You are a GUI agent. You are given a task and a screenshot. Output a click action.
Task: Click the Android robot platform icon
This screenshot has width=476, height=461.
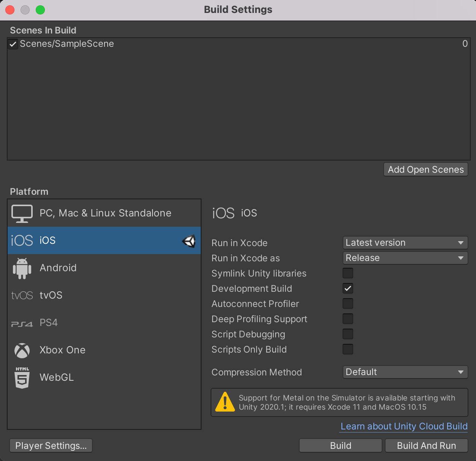click(x=22, y=268)
